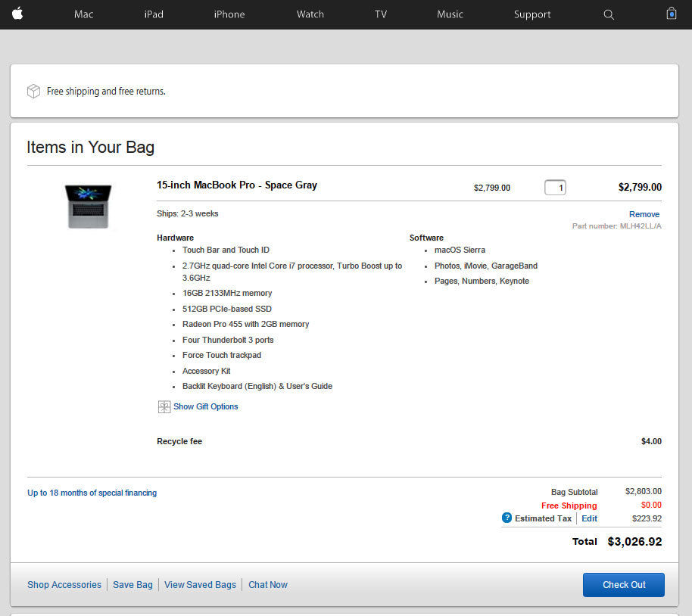Click the quantity input field
This screenshot has height=616, width=692.
click(555, 188)
